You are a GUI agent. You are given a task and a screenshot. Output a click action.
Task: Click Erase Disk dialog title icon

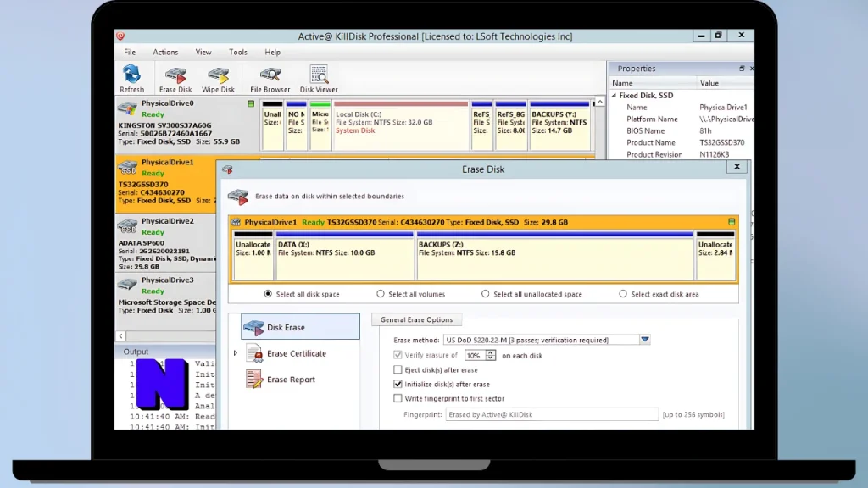[x=227, y=169]
